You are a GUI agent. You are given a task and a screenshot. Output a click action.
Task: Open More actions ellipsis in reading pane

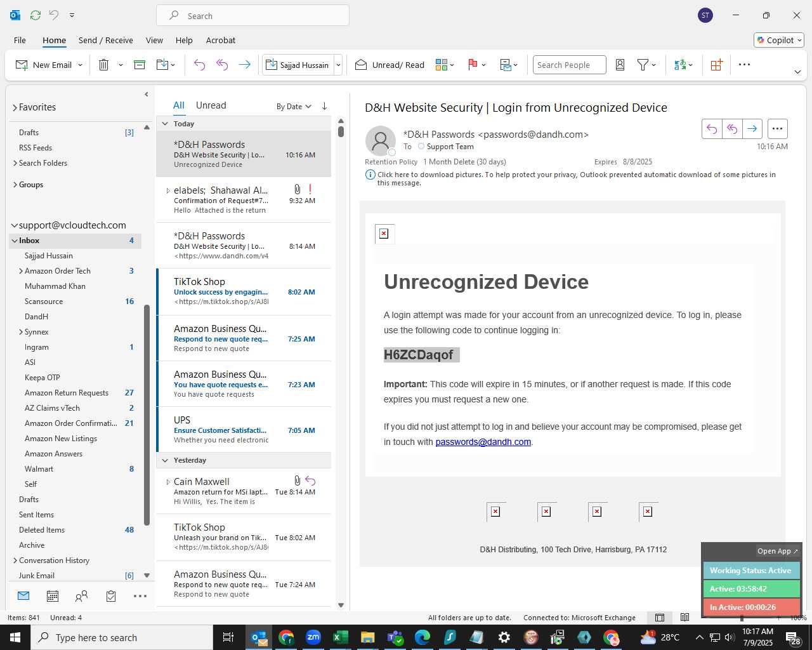(777, 129)
